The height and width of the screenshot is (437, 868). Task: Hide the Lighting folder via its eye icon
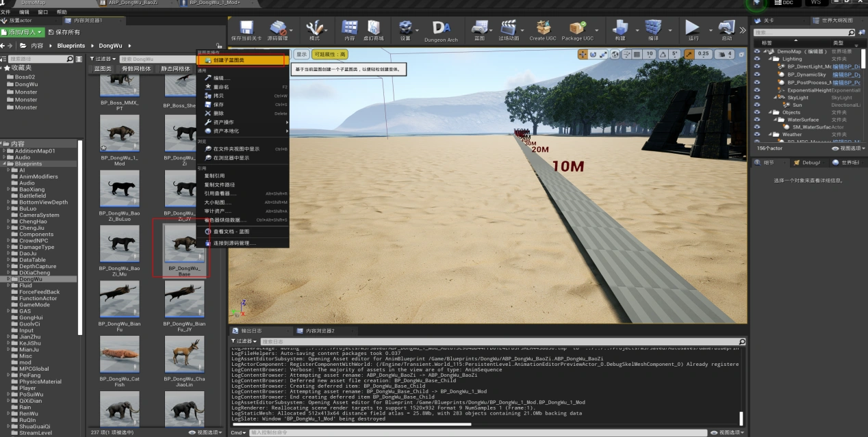click(x=756, y=59)
